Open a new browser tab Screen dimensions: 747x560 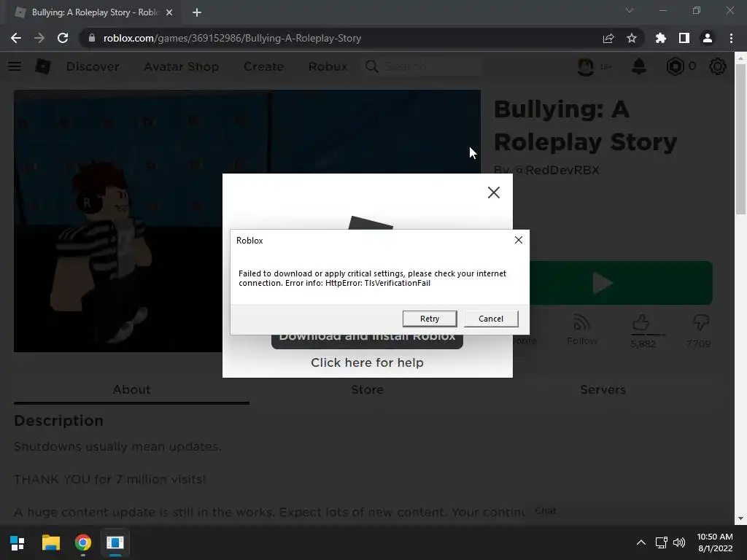[x=197, y=12]
